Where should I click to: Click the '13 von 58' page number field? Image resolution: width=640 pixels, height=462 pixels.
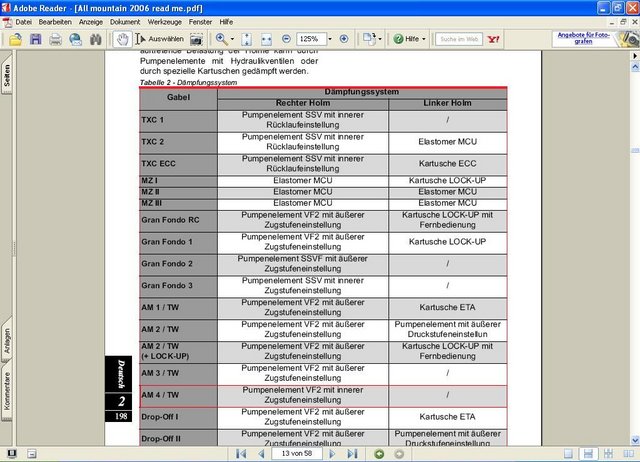click(x=297, y=453)
